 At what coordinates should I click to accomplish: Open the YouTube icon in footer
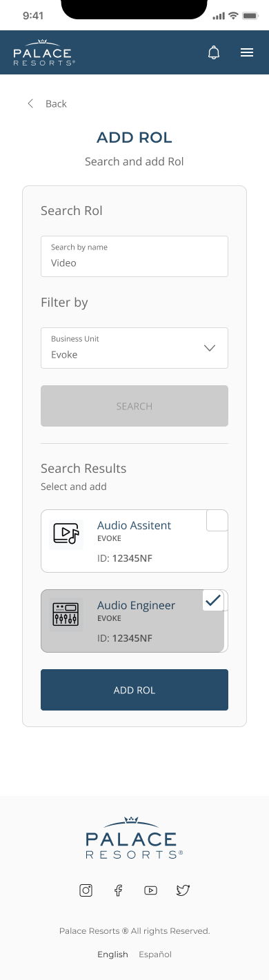150,890
